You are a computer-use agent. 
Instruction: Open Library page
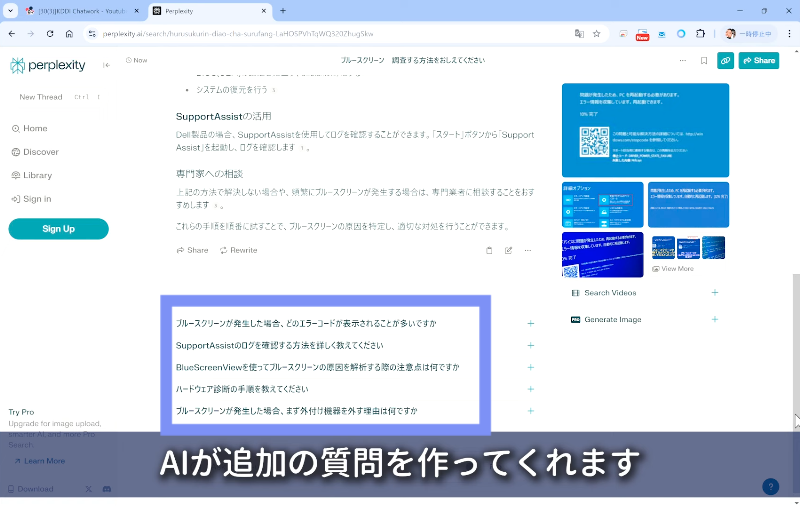coord(32,175)
